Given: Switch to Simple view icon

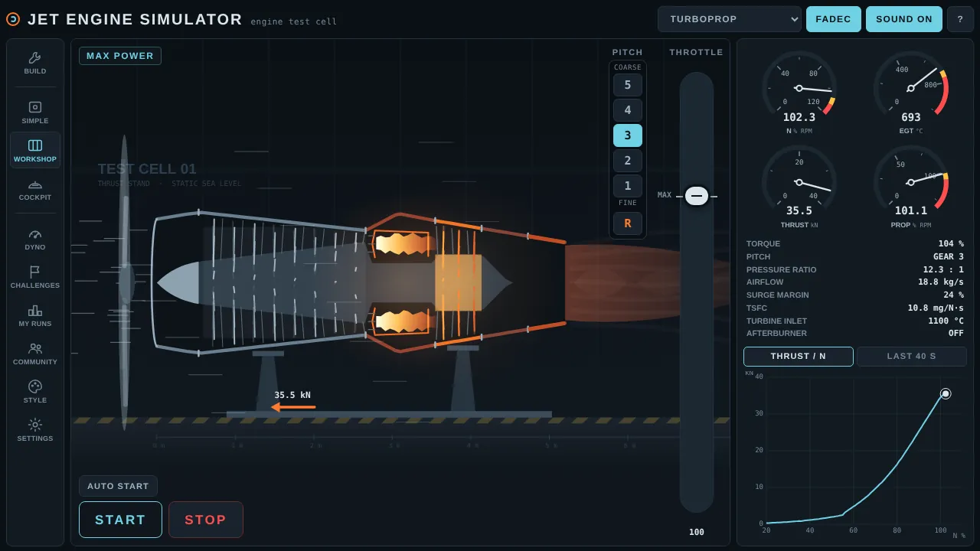Looking at the screenshot, I should pos(34,107).
